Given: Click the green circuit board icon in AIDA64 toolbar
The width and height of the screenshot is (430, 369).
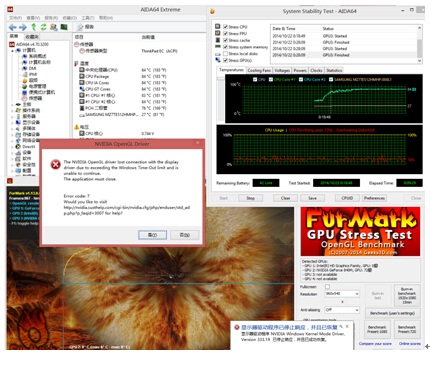Looking at the screenshot, I should 64,27.
